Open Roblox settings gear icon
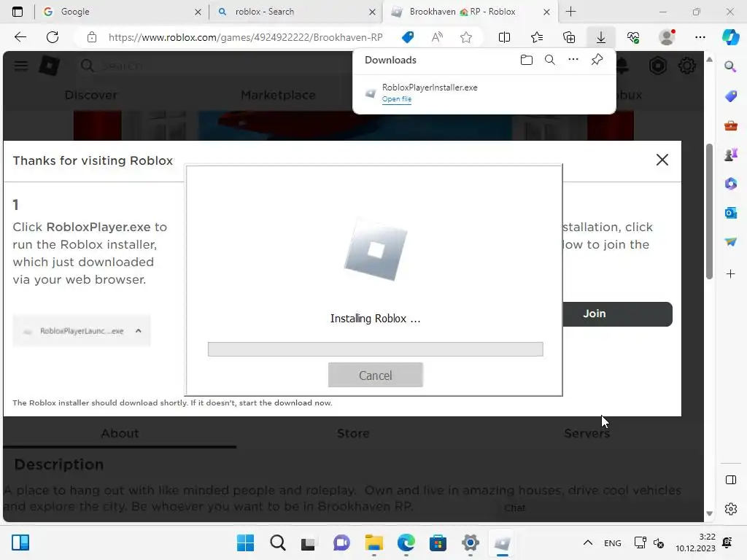The image size is (747, 560). coord(686,65)
